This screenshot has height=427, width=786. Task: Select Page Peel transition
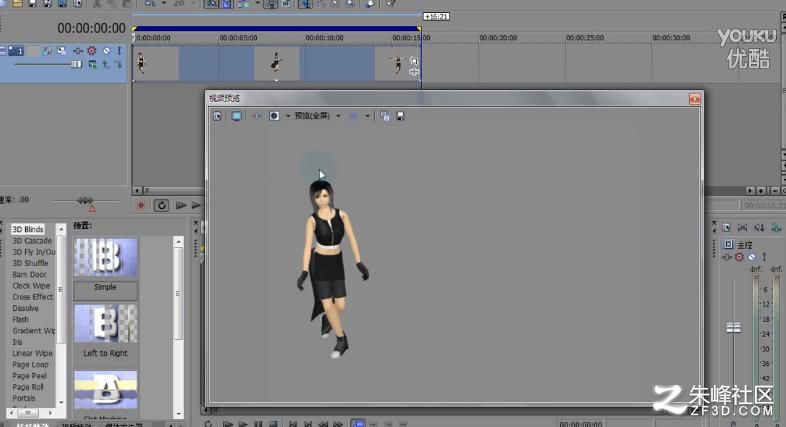click(x=29, y=376)
